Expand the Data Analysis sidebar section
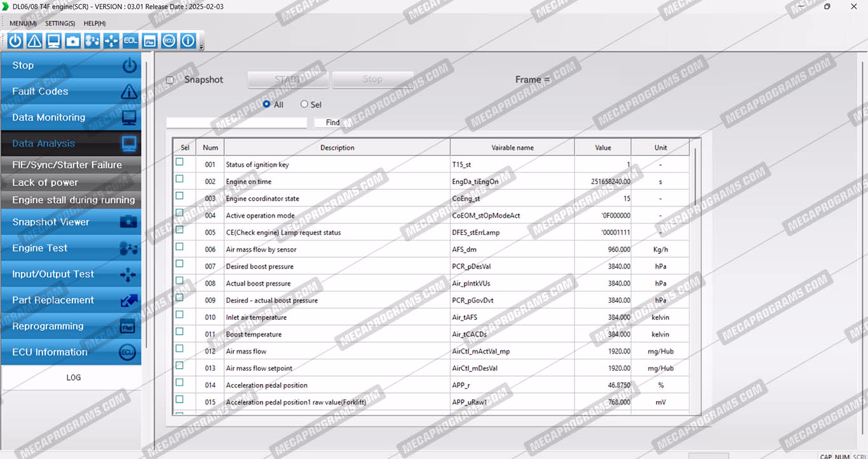Image resolution: width=868 pixels, height=459 pixels. (x=71, y=143)
